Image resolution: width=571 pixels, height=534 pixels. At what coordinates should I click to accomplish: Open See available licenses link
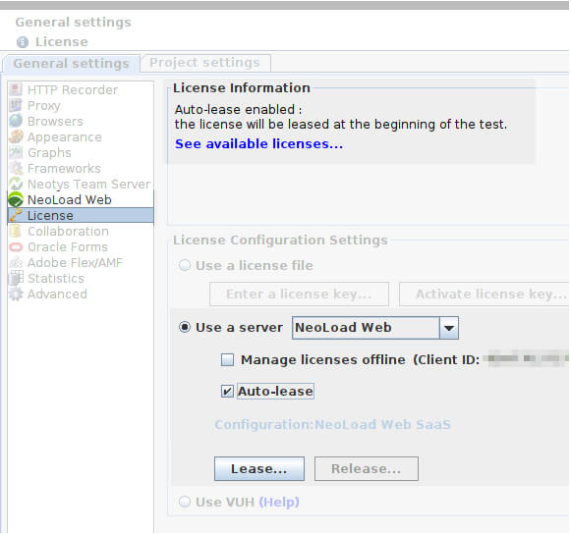coord(259,144)
